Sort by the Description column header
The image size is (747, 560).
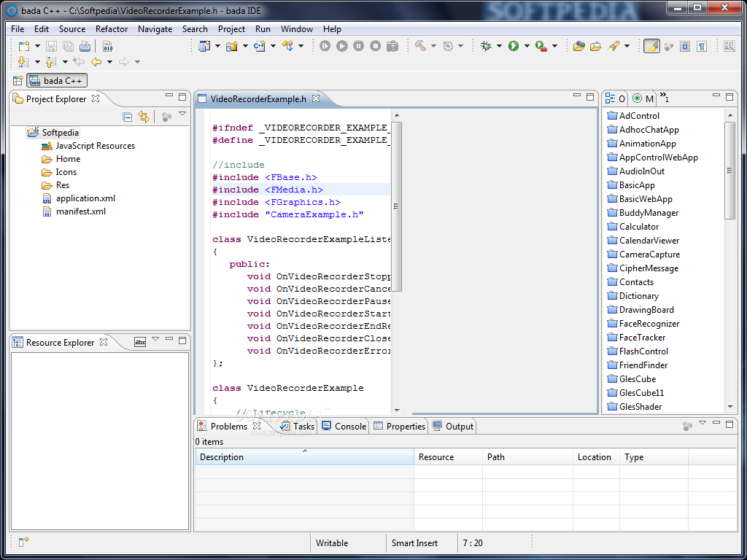pyautogui.click(x=304, y=457)
